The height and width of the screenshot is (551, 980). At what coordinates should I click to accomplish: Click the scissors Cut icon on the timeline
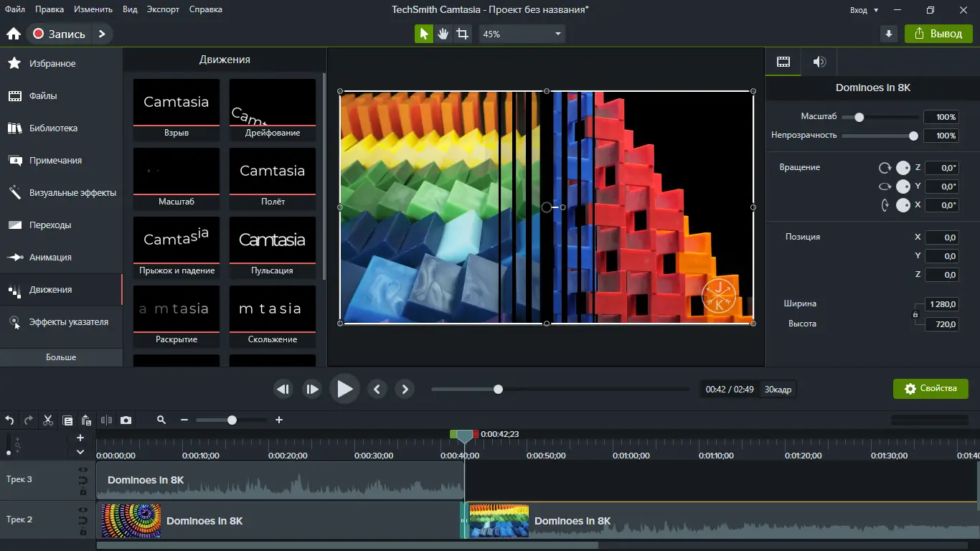pos(48,420)
